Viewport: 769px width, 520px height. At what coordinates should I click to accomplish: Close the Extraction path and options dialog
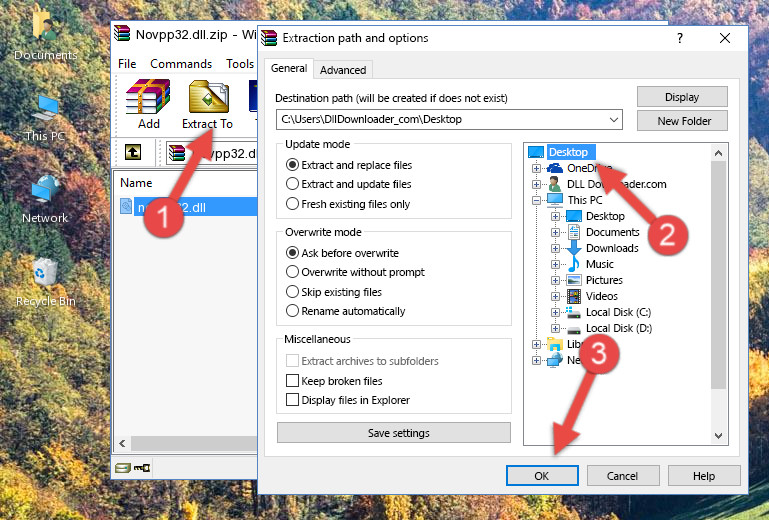tap(725, 38)
